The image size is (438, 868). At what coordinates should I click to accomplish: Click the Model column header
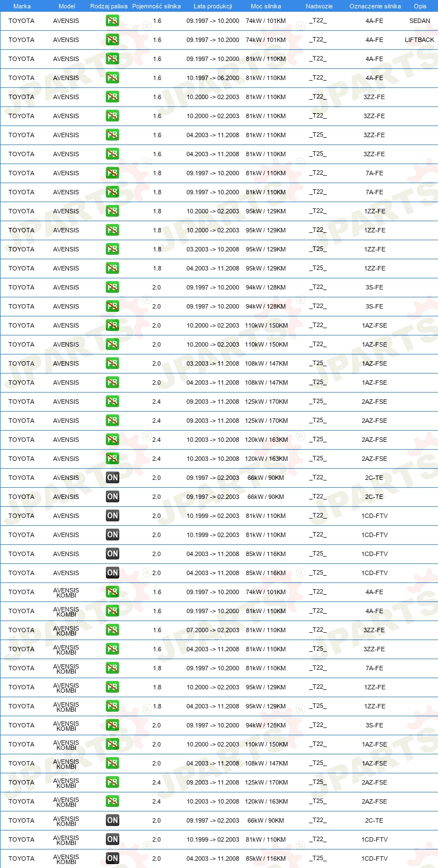pyautogui.click(x=67, y=6)
